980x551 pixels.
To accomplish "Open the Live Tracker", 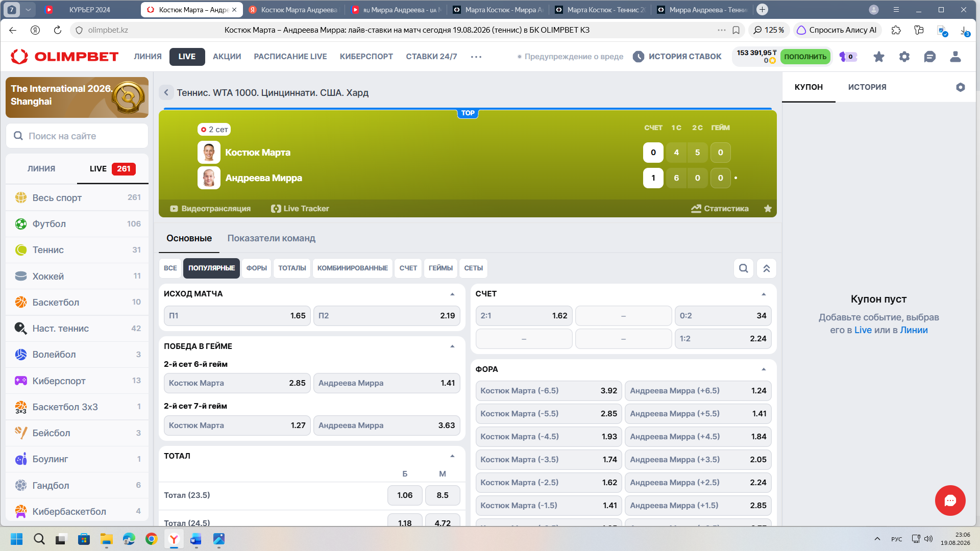I will tap(300, 209).
